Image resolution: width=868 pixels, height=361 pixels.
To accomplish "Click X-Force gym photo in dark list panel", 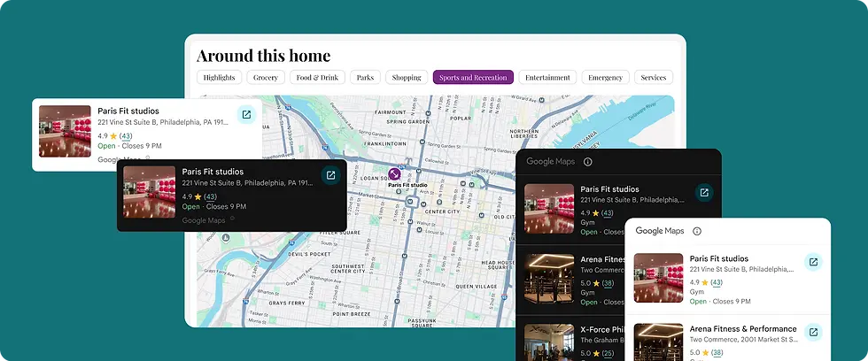I will pyautogui.click(x=549, y=342).
